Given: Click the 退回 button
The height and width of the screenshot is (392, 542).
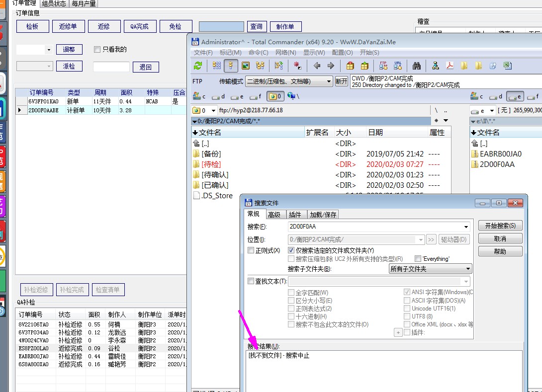Looking at the screenshot, I should [146, 67].
